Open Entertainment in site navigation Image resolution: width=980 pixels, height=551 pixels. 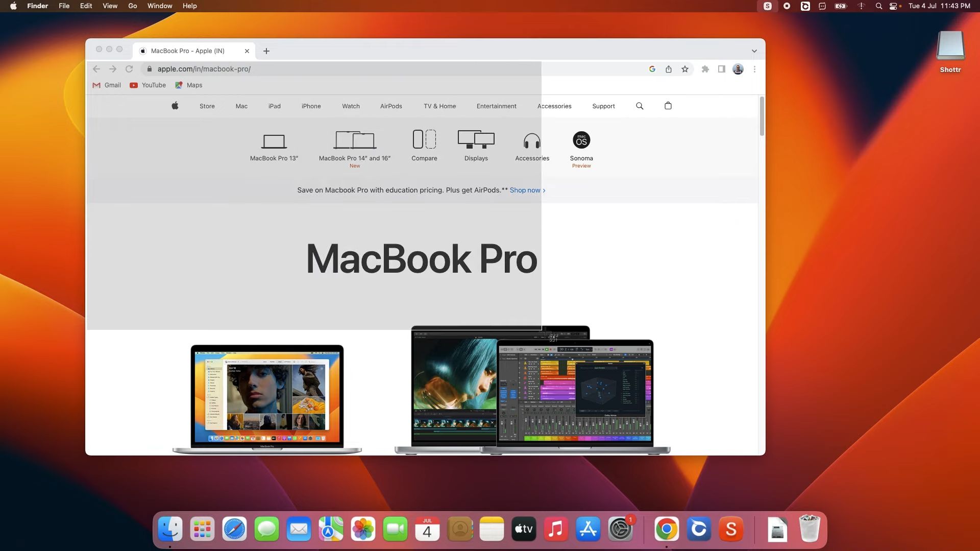point(497,106)
